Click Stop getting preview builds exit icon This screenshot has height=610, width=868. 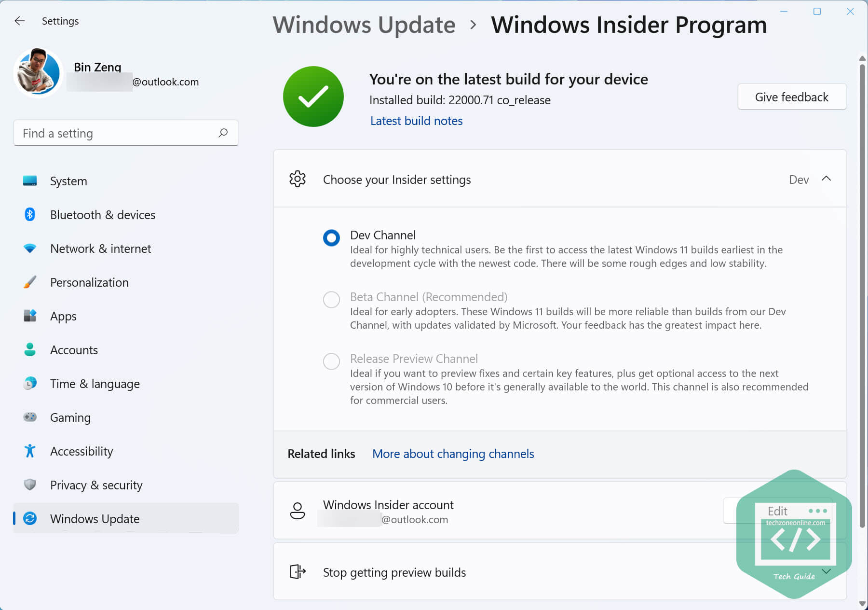[298, 572]
